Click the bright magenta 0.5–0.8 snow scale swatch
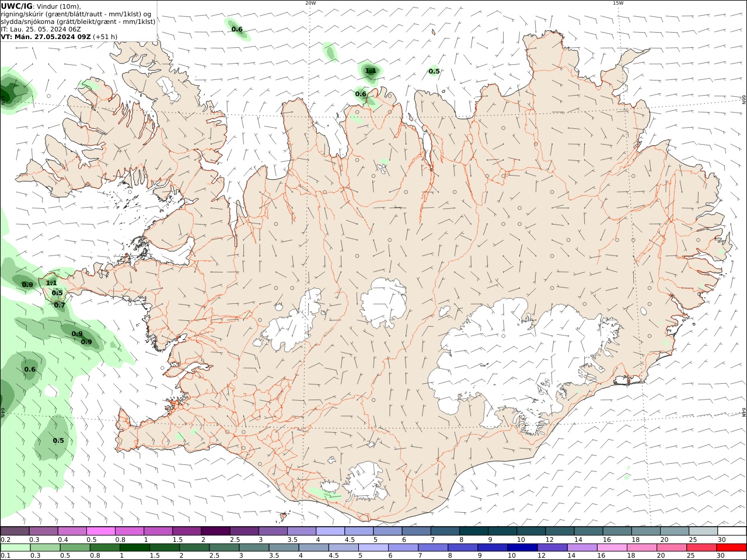The image size is (747, 560). 100,531
